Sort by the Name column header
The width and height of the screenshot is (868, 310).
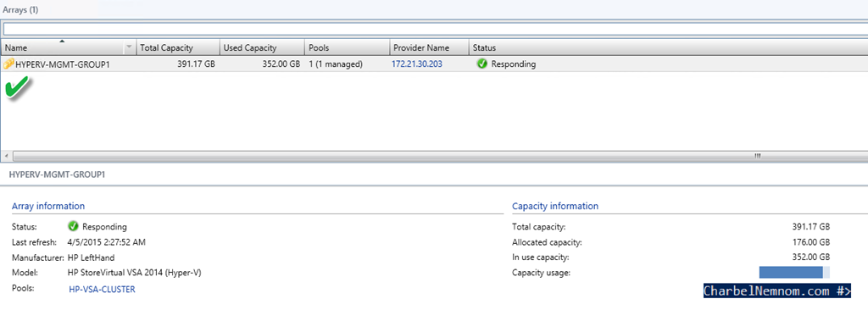pyautogui.click(x=63, y=47)
